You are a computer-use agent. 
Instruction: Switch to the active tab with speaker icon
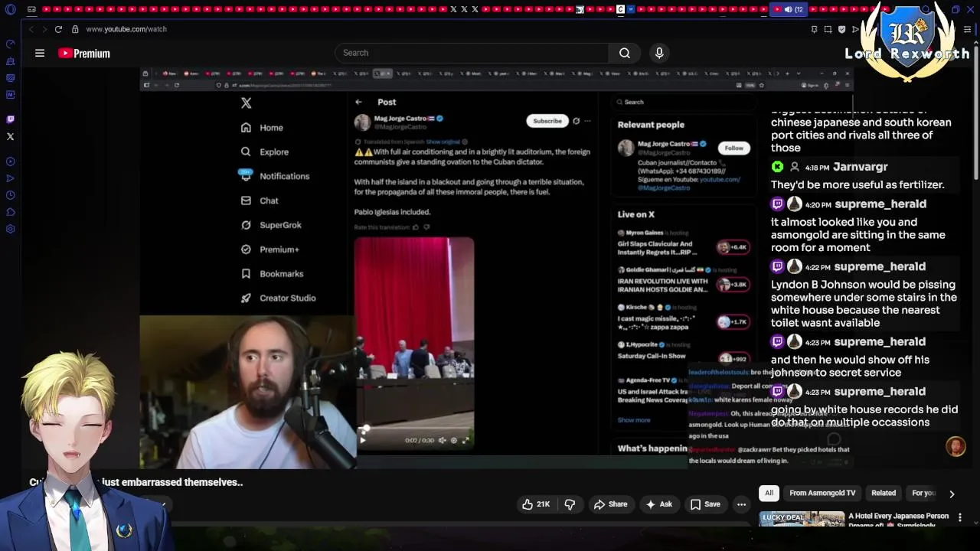tap(788, 9)
